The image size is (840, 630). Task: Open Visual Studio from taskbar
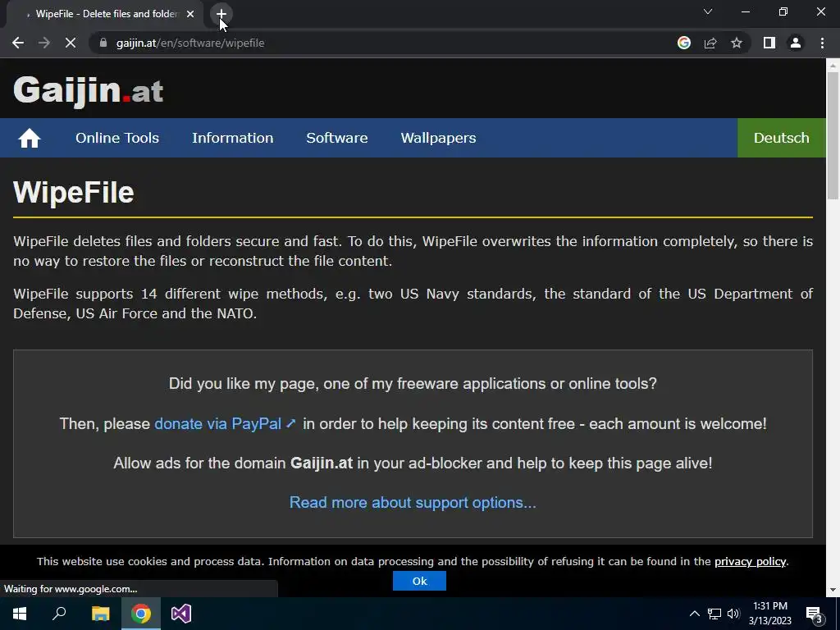(181, 614)
